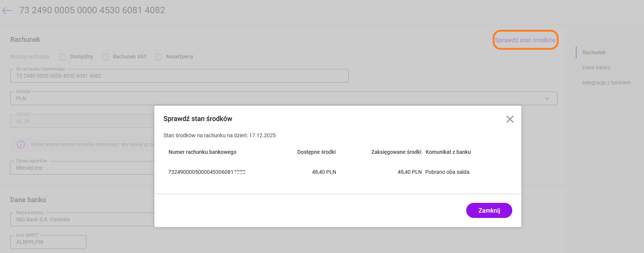
Task: Open the Okres raportów dropdown
Action: point(82,168)
